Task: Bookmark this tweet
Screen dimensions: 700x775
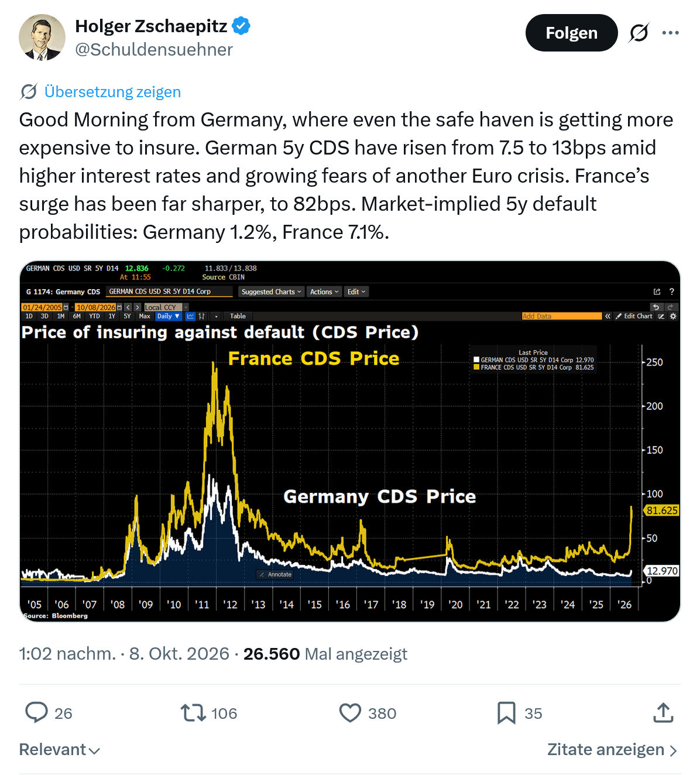Action: tap(506, 712)
